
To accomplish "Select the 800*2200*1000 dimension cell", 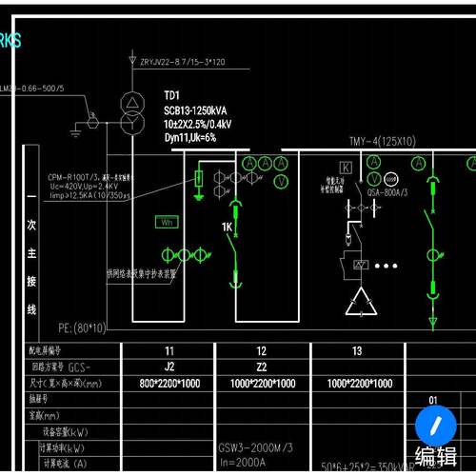I will coord(169,384).
